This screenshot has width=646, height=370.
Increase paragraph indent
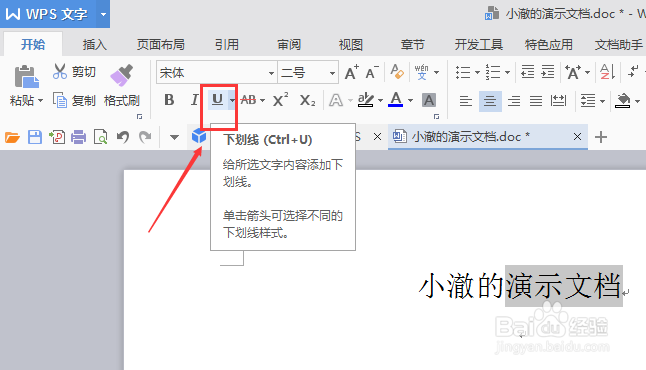click(548, 72)
